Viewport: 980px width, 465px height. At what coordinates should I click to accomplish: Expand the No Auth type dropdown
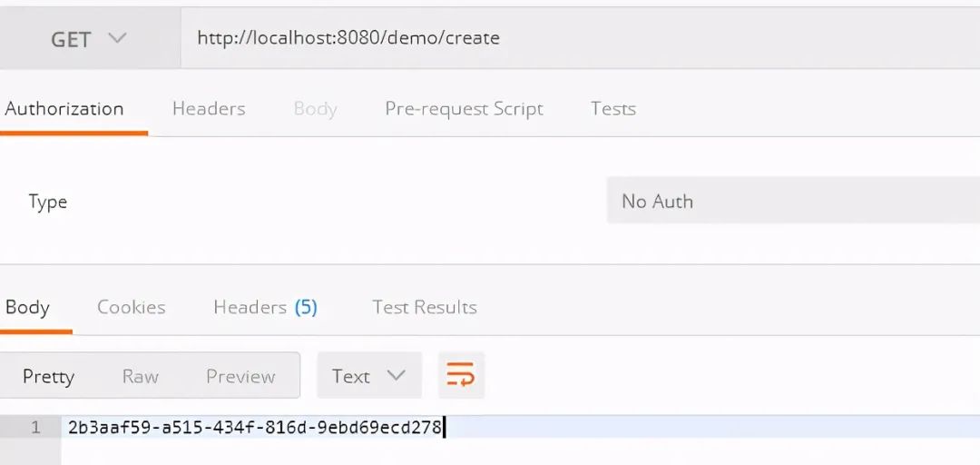[791, 202]
